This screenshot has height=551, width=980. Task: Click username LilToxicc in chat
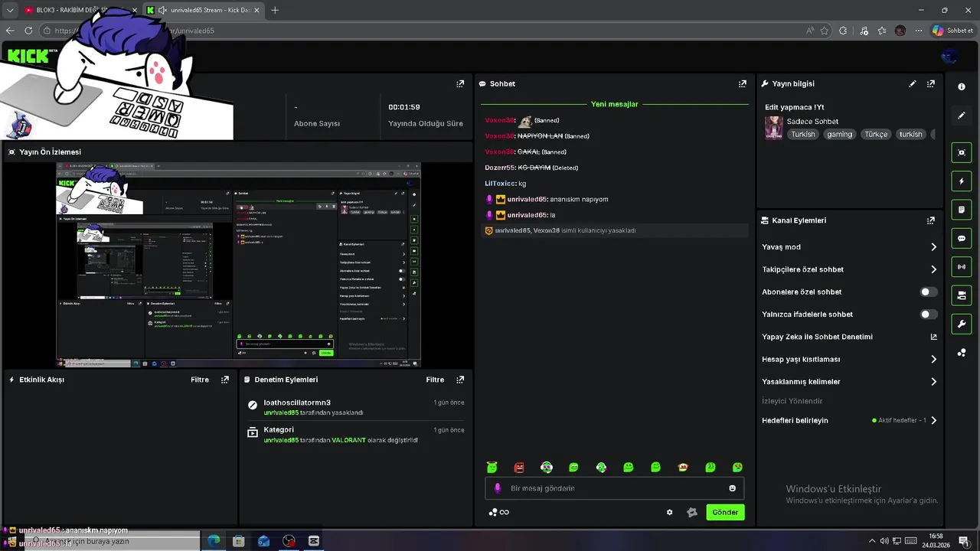(500, 184)
